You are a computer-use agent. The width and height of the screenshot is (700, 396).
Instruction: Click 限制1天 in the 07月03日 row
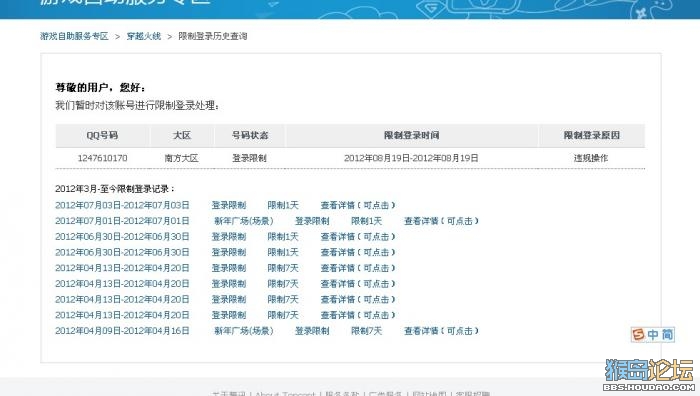[283, 205]
